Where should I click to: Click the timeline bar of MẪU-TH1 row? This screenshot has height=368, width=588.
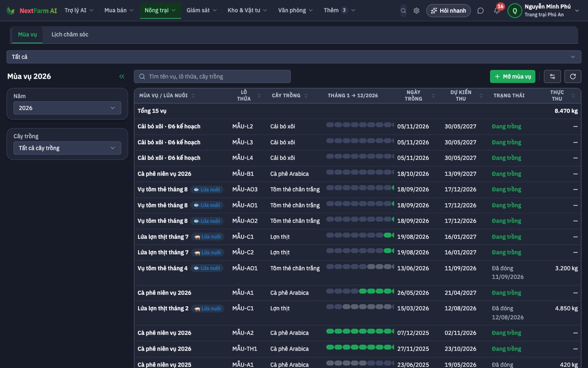(x=360, y=347)
